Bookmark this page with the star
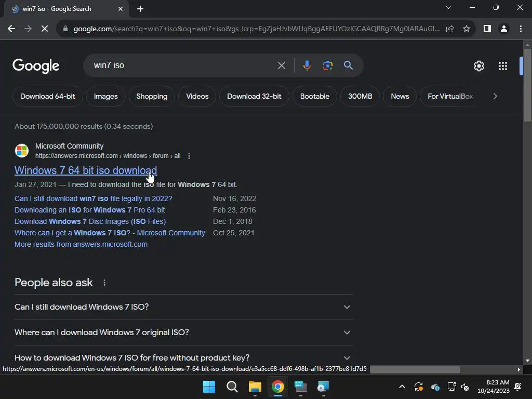The image size is (532, 399). click(467, 29)
